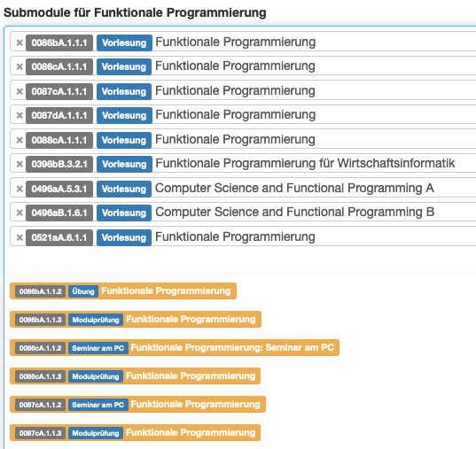Select the 0086bA.1.1.3 Modulprüfung option
The height and width of the screenshot is (449, 476).
pyautogui.click(x=136, y=319)
